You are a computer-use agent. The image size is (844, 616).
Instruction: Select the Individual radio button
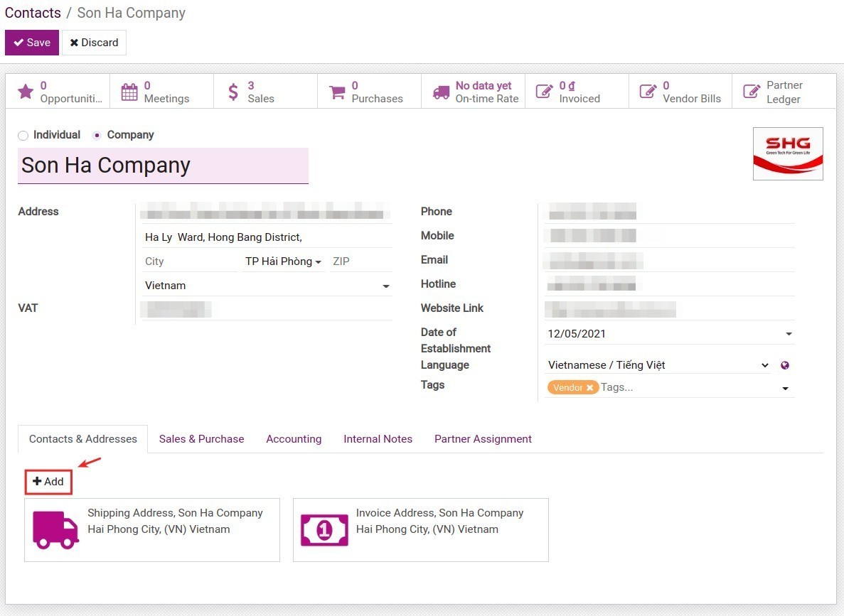pyautogui.click(x=23, y=135)
